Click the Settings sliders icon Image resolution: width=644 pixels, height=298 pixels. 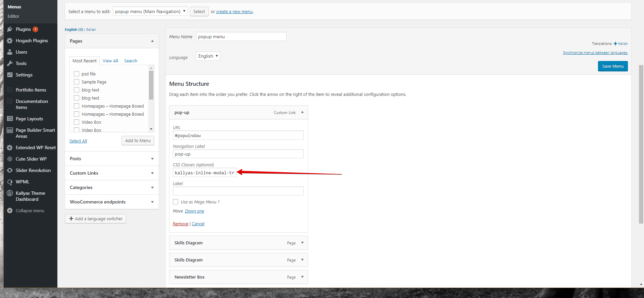(10, 75)
